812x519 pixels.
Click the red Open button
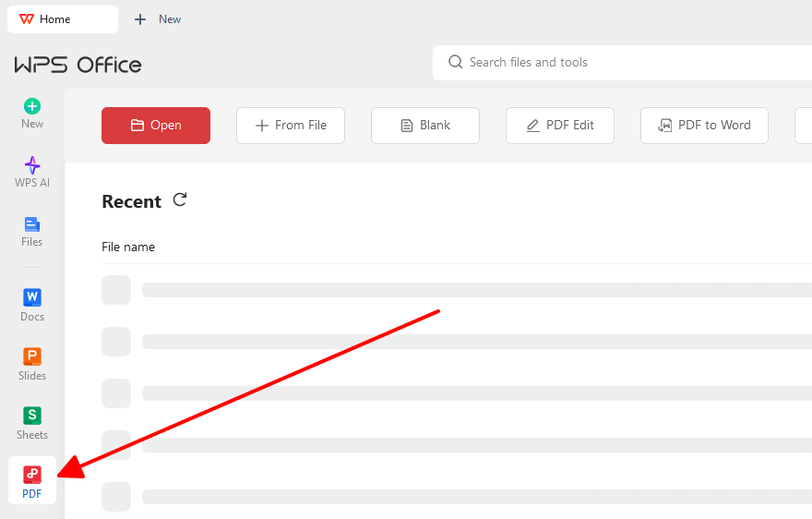[x=156, y=126]
